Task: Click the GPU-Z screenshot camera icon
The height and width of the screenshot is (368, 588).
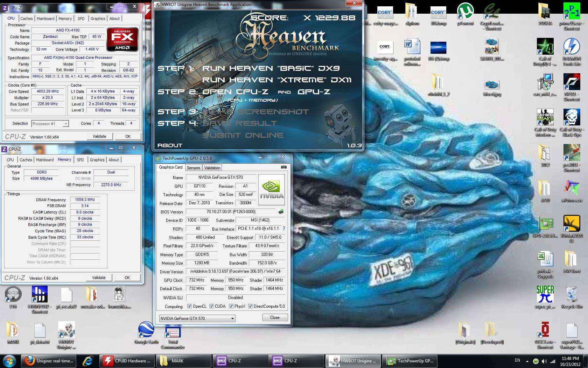Action: (284, 167)
